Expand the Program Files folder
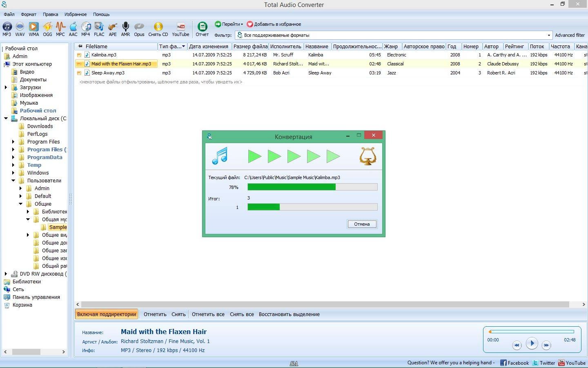This screenshot has width=588, height=368. pyautogui.click(x=13, y=142)
